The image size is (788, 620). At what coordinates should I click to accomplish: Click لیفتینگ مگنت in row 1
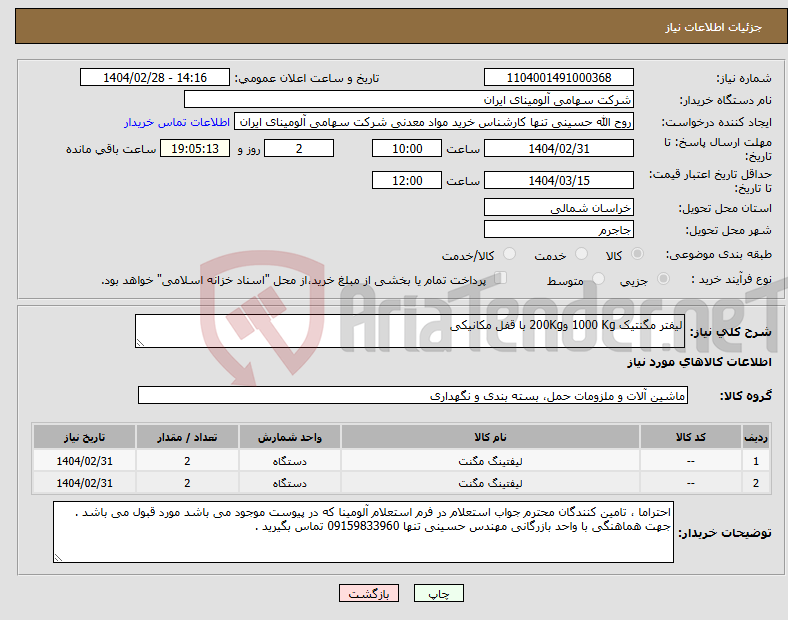490,461
